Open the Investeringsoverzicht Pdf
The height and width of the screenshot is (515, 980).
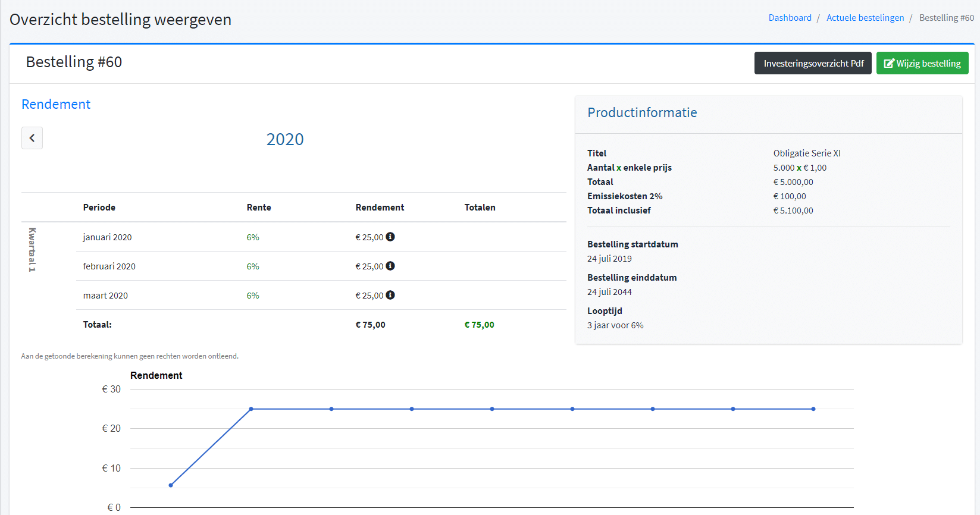coord(813,63)
